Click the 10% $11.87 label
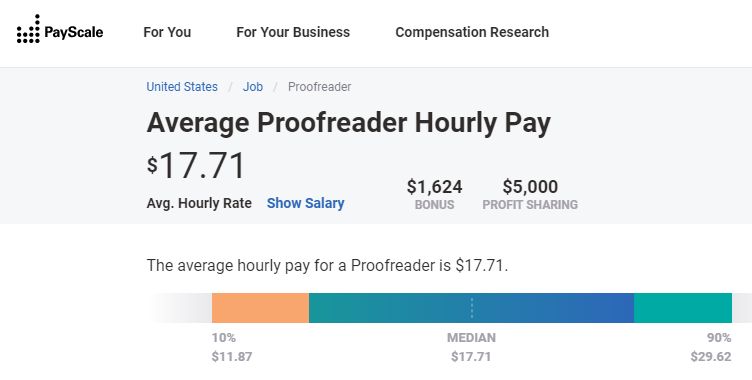This screenshot has width=752, height=380. coord(232,347)
